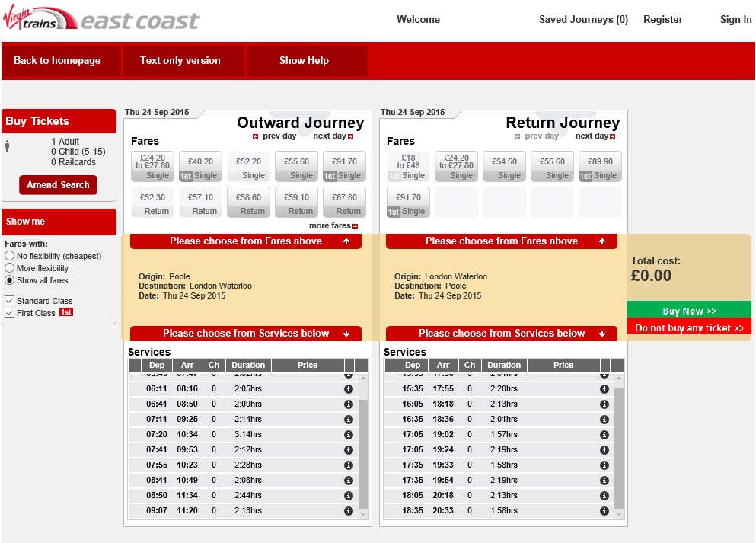Expand more fares in outward panel
The width and height of the screenshot is (756, 543).
[333, 225]
